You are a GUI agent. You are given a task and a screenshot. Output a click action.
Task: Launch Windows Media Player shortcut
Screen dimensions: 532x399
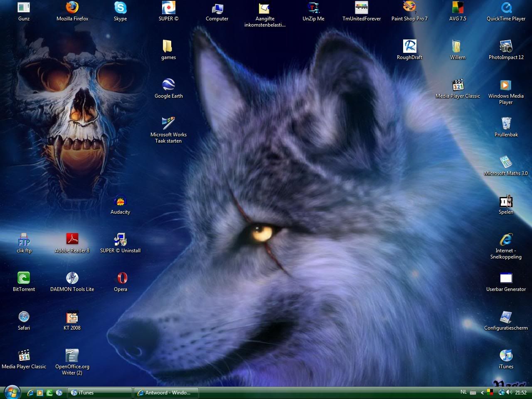[x=506, y=92]
